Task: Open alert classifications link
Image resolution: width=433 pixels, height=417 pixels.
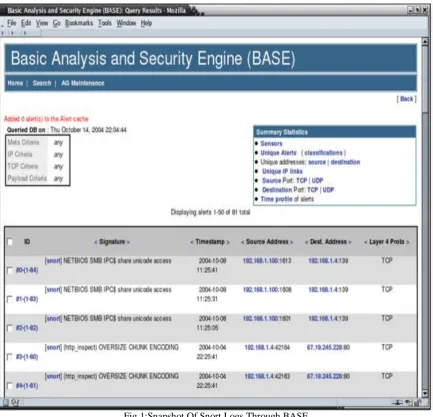Action: (323, 153)
